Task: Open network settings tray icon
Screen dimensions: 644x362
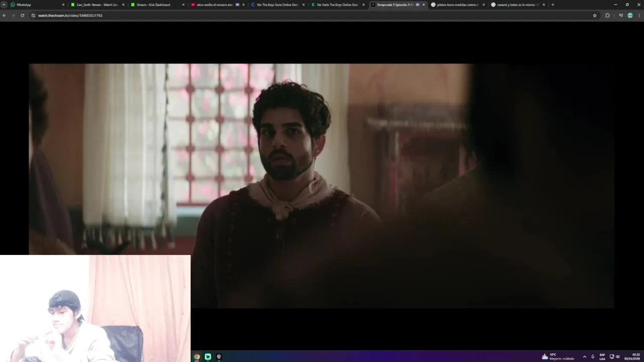Action: click(612, 356)
